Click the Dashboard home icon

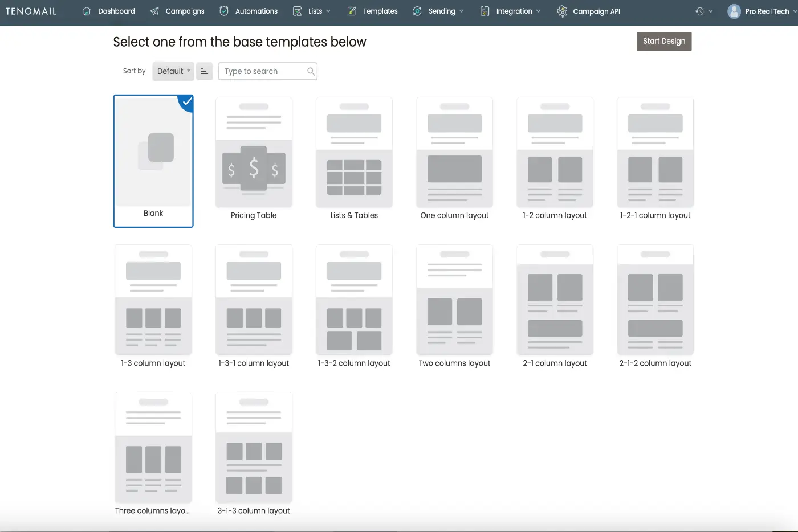[x=87, y=11]
